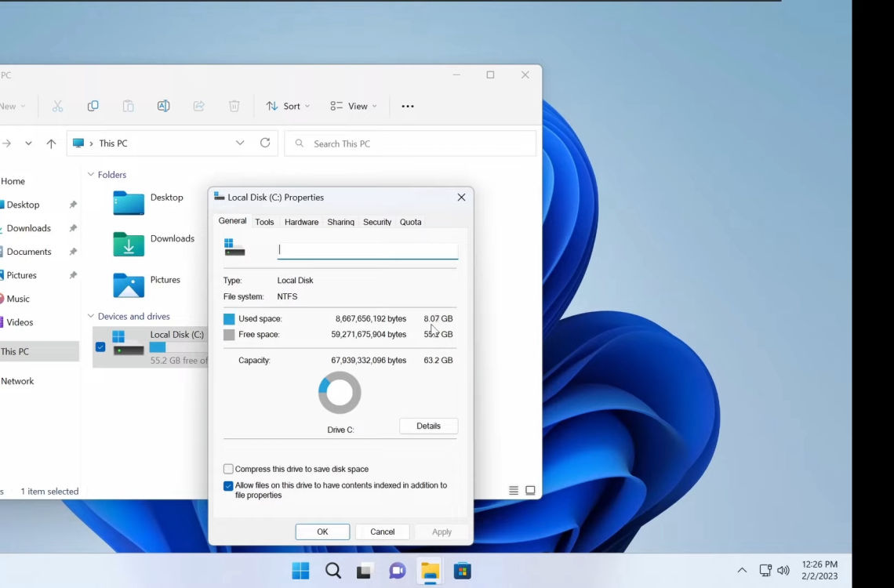894x588 pixels.
Task: Open the See more ellipsis menu
Action: click(x=407, y=107)
